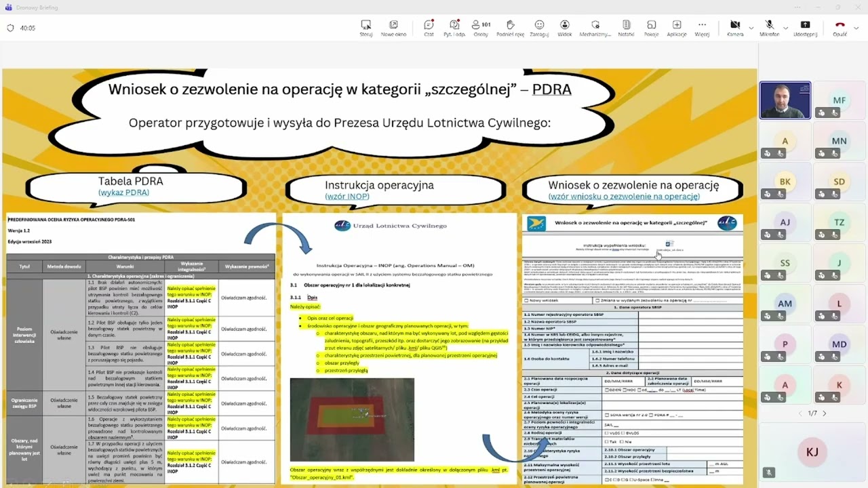Select participant AJ tile
The width and height of the screenshot is (868, 488).
pyautogui.click(x=785, y=222)
